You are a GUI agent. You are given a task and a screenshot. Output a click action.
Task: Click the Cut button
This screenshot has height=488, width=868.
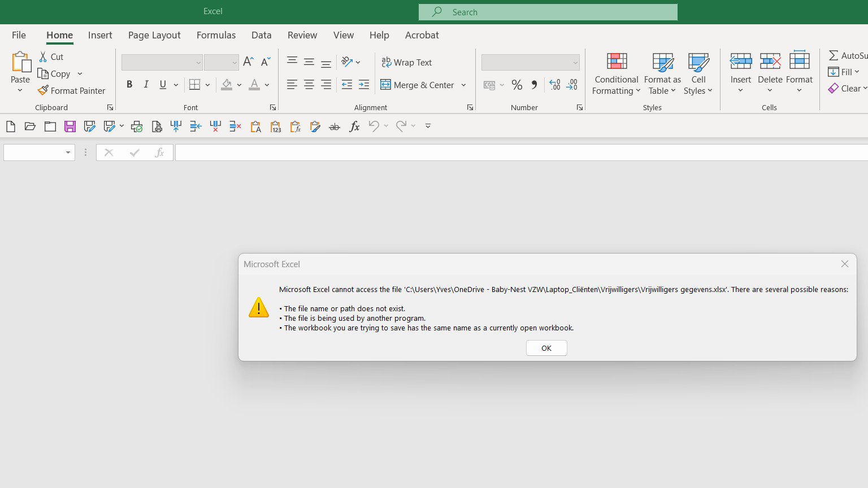coord(51,56)
